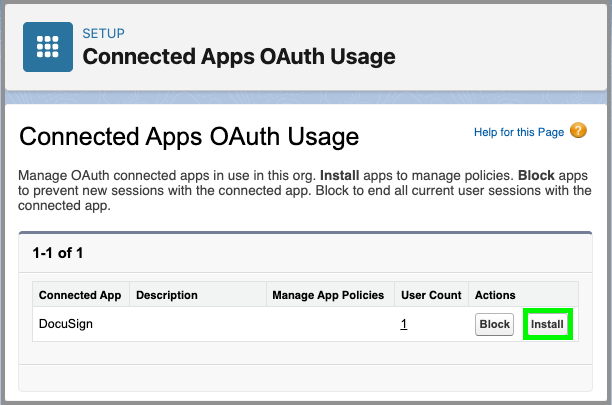Click the empty Description cell for DocuSign

click(197, 324)
